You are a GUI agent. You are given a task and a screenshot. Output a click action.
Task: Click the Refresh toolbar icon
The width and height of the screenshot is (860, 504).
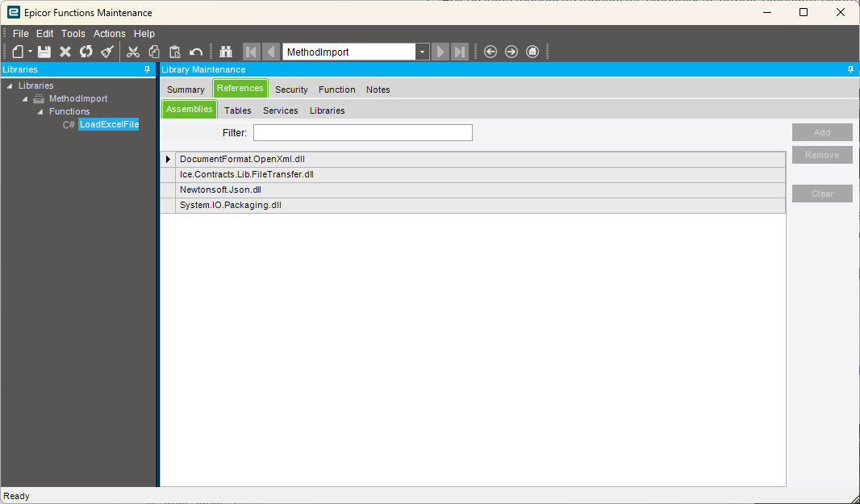coord(86,52)
